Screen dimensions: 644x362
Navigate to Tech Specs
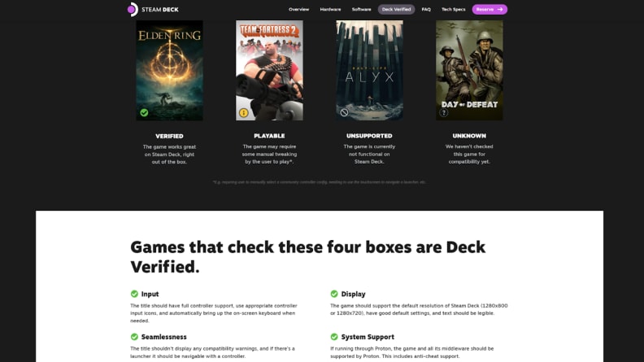(x=454, y=9)
